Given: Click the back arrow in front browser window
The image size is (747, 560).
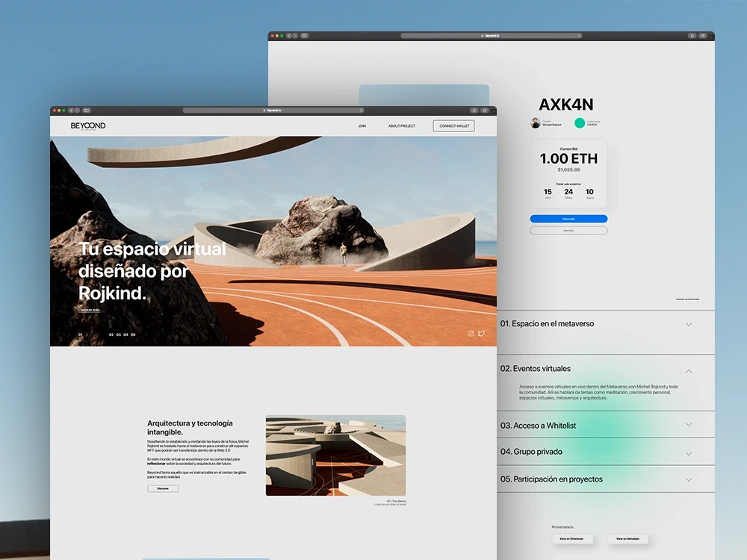Looking at the screenshot, I should coord(71,111).
